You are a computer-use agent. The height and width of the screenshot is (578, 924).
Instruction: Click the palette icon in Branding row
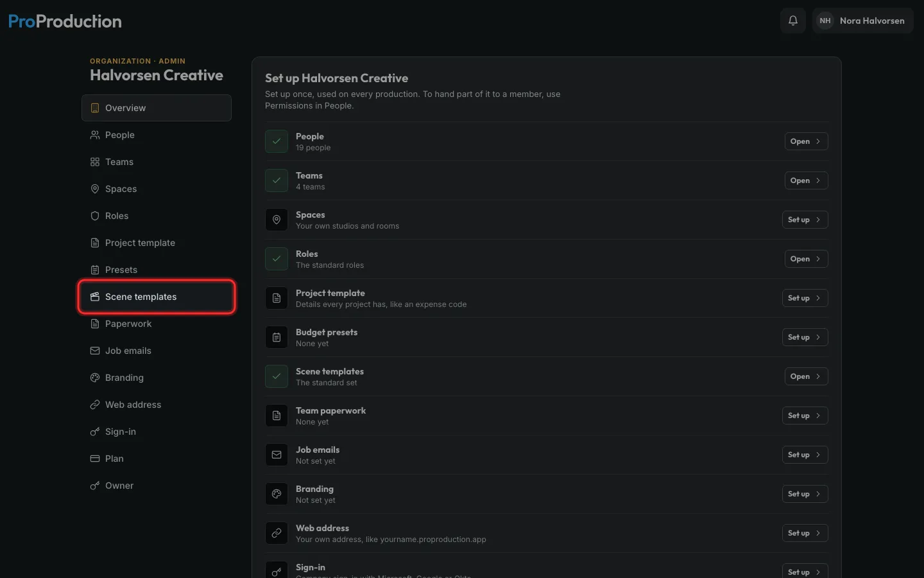click(x=277, y=494)
